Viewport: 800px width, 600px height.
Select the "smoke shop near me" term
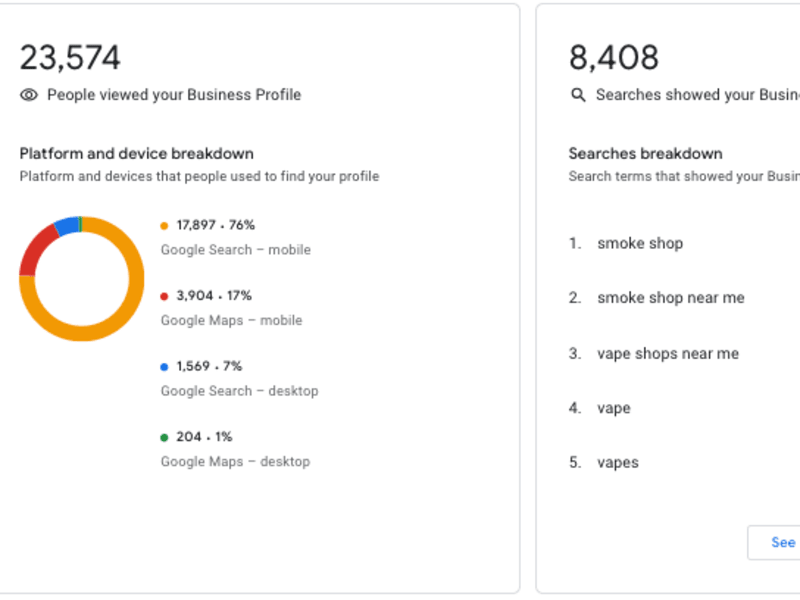click(x=670, y=297)
